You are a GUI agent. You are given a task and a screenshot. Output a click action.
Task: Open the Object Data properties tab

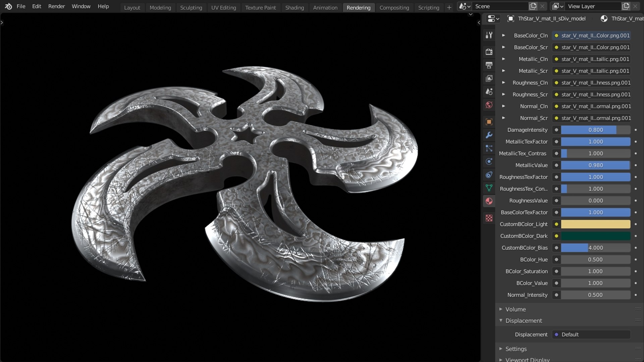[x=489, y=188]
